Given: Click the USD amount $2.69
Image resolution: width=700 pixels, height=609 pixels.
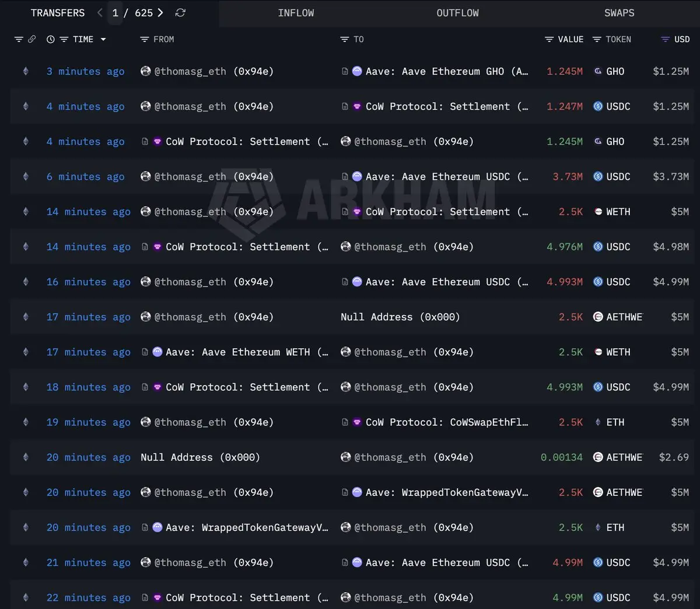Looking at the screenshot, I should tap(674, 457).
